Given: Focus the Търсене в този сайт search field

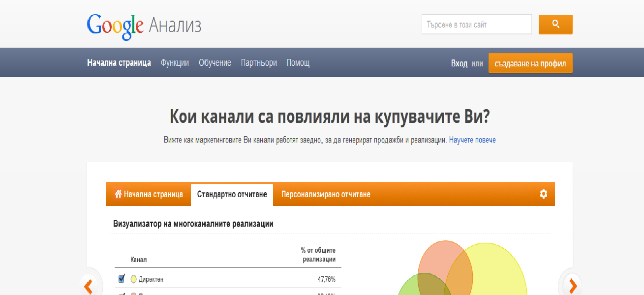Looking at the screenshot, I should [x=476, y=24].
